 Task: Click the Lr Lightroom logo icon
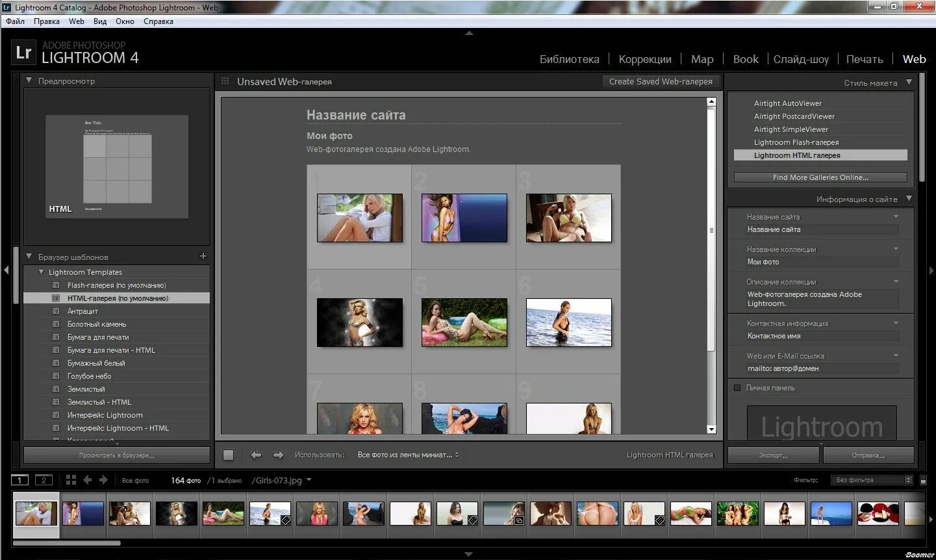23,53
